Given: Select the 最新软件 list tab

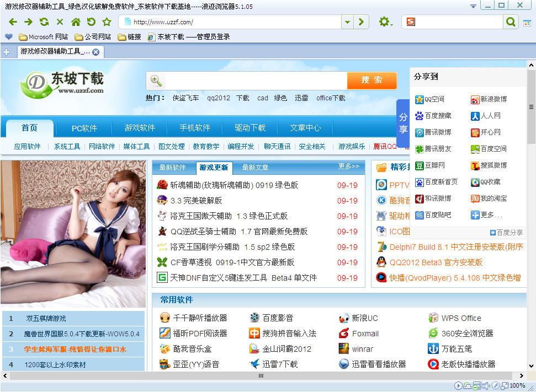Looking at the screenshot, I should pos(172,167).
